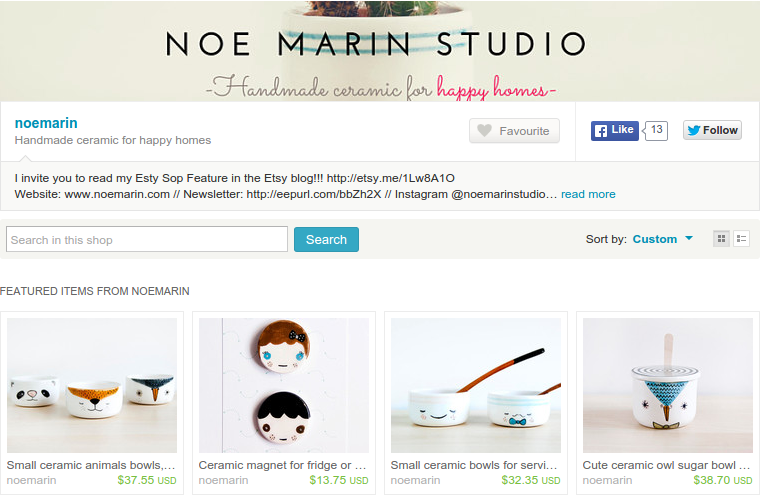Open the animal bowls product photo
The width and height of the screenshot is (761, 496).
(x=92, y=385)
